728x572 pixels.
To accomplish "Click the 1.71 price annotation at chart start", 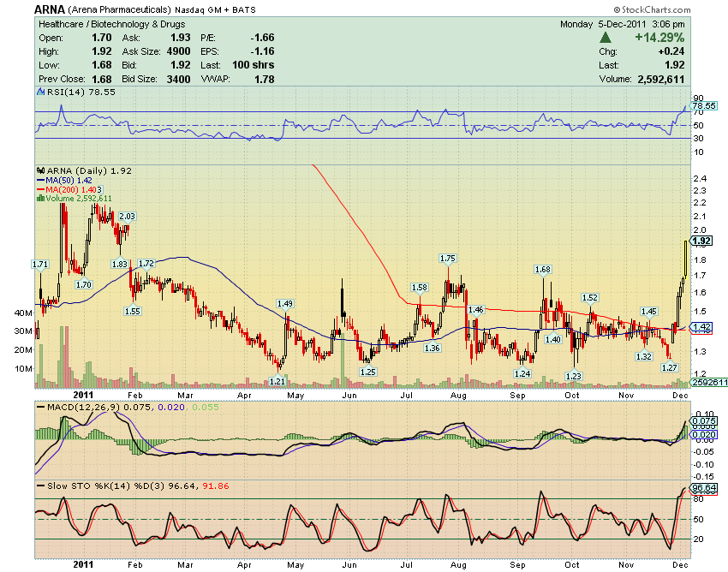I will 40,265.
